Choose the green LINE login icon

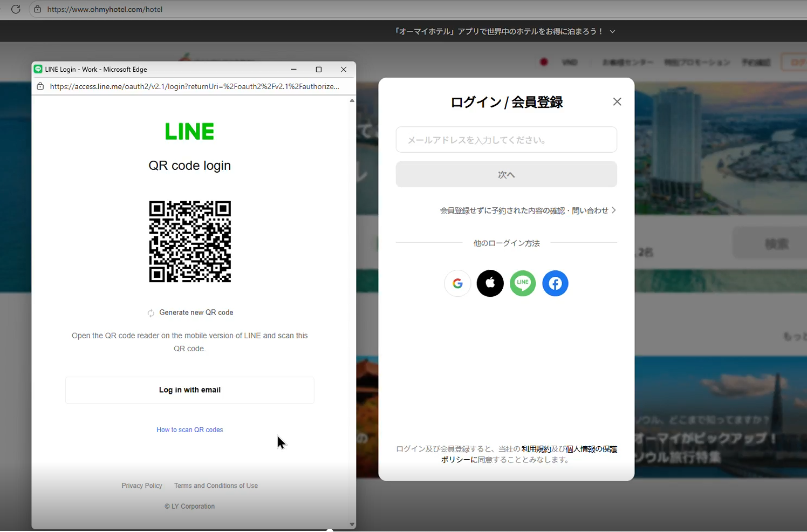coord(523,283)
